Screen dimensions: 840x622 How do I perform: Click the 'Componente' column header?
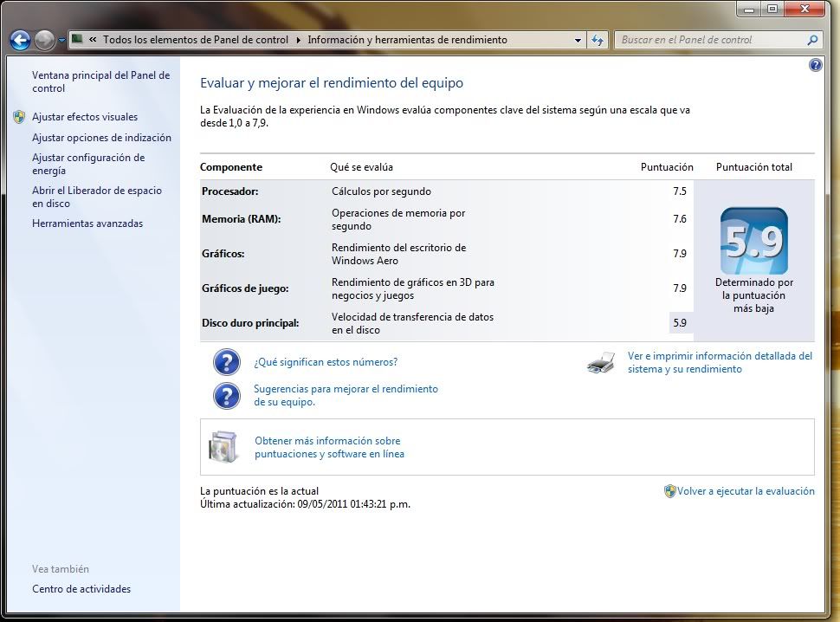(x=231, y=167)
